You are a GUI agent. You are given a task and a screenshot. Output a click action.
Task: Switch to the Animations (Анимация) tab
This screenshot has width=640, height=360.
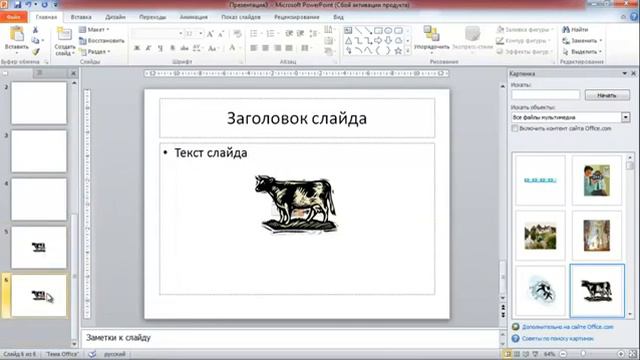click(193, 17)
